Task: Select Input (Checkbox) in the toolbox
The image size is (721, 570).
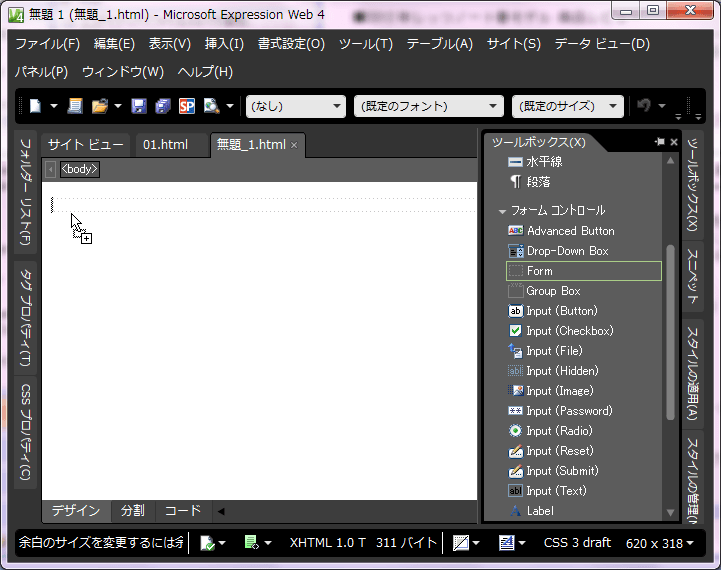Action: [x=584, y=331]
